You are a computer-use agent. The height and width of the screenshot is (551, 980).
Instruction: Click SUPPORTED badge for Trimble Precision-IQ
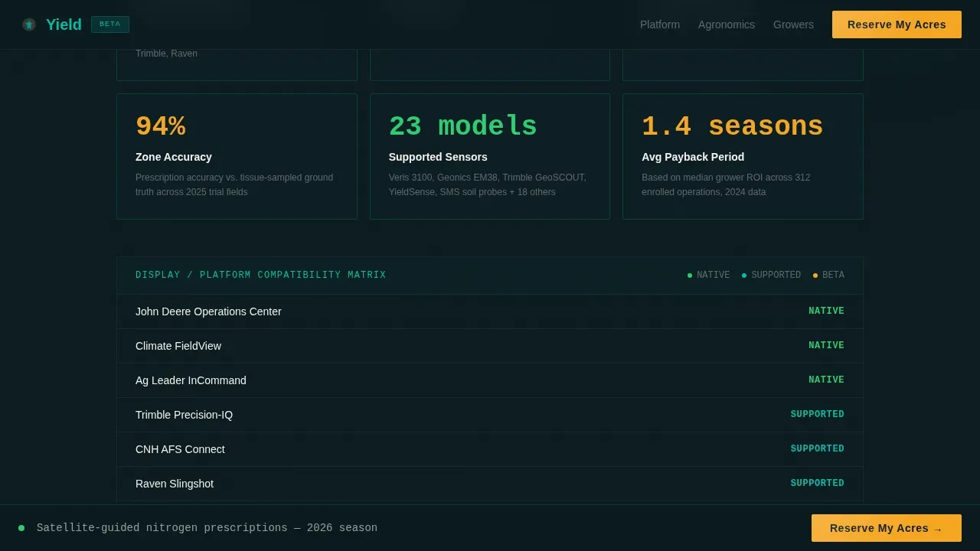click(x=818, y=415)
